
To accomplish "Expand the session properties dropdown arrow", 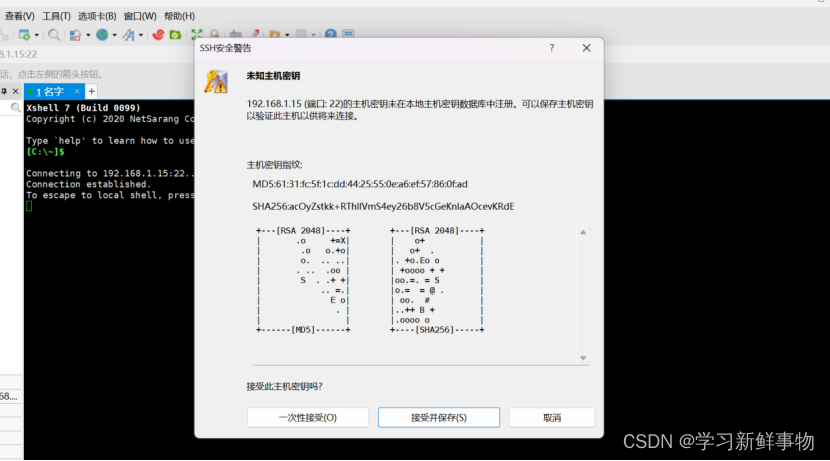I will pyautogui.click(x=37, y=35).
